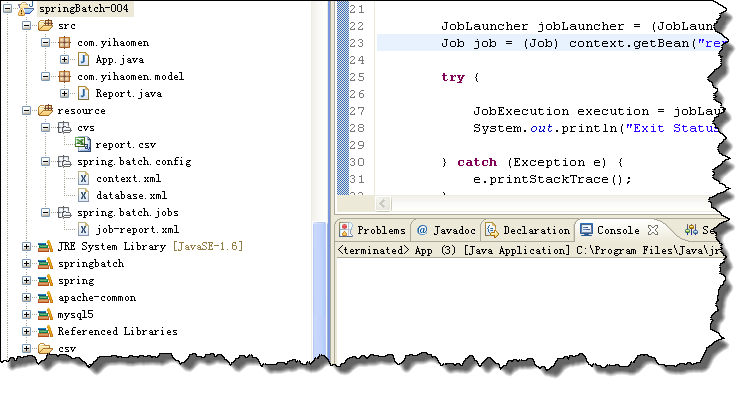Click the package explorer vertical scrollbar
This screenshot has width=753, height=394.
click(319, 288)
